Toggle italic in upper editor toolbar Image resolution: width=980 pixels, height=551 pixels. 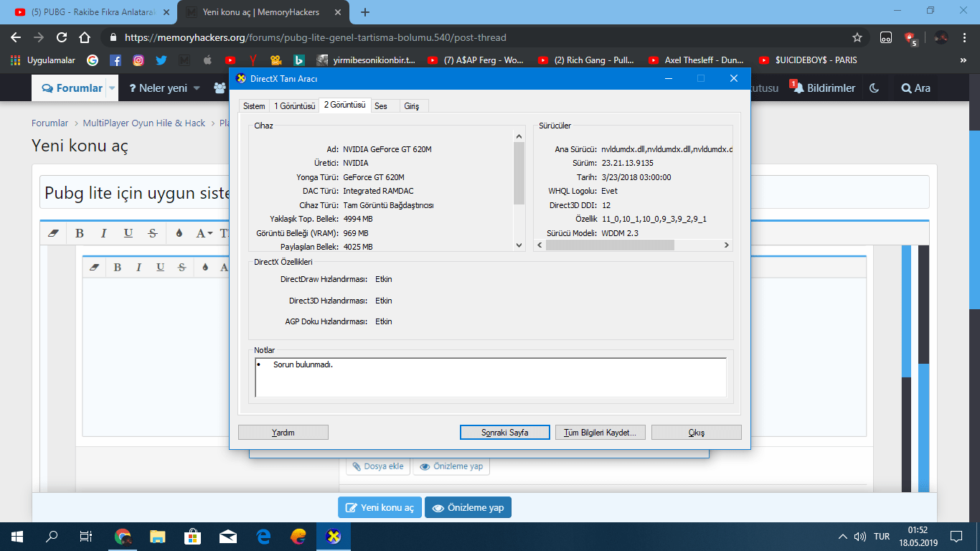tap(104, 233)
